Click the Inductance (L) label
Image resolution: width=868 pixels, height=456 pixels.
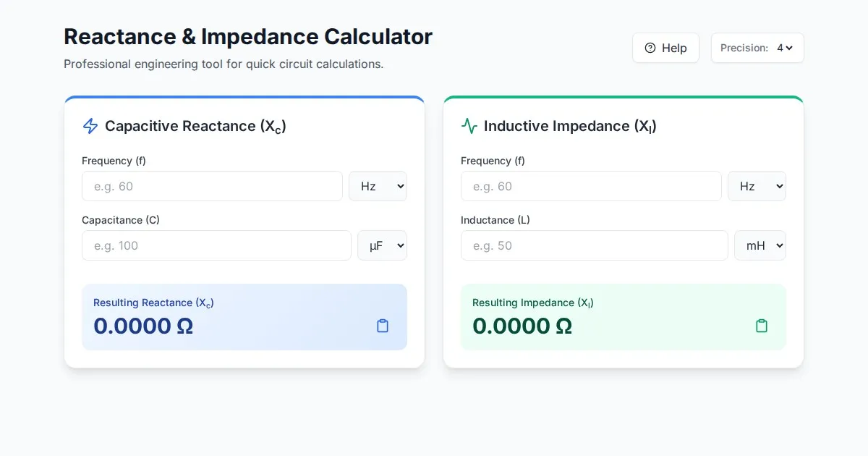pyautogui.click(x=495, y=220)
